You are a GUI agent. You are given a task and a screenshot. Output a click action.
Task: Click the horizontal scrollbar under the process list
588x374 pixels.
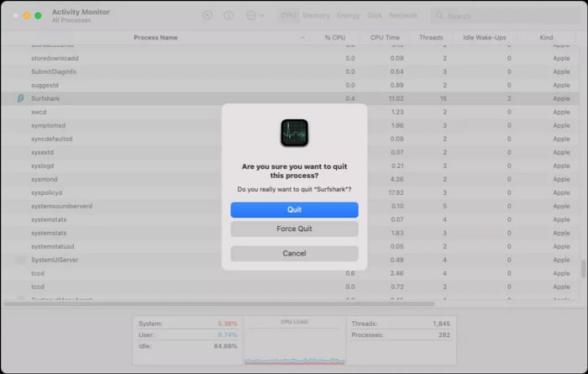coord(218,304)
